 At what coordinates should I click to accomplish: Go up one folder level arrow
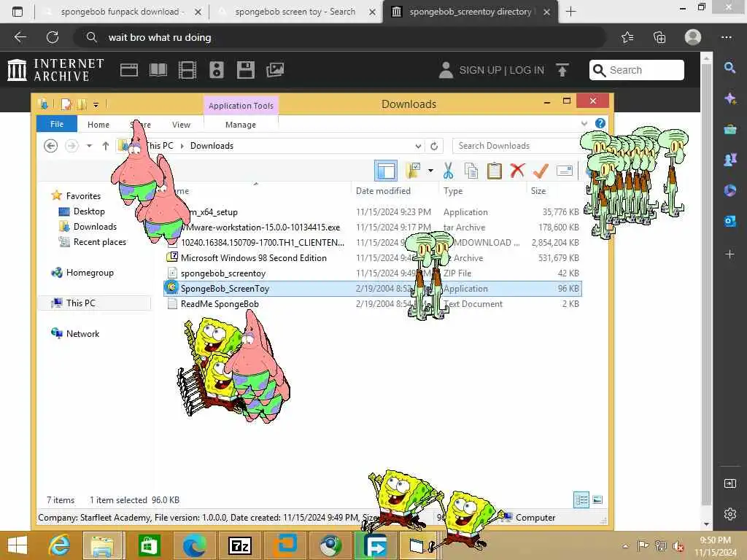pyautogui.click(x=106, y=146)
